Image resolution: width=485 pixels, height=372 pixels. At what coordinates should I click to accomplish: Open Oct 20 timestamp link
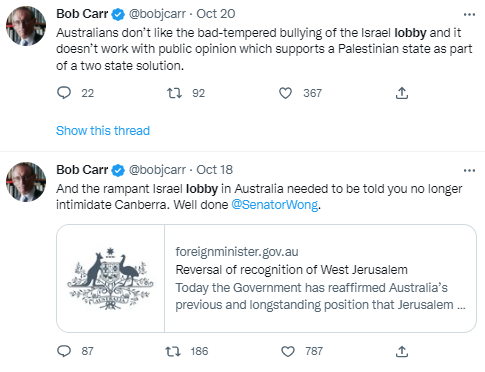click(x=216, y=14)
